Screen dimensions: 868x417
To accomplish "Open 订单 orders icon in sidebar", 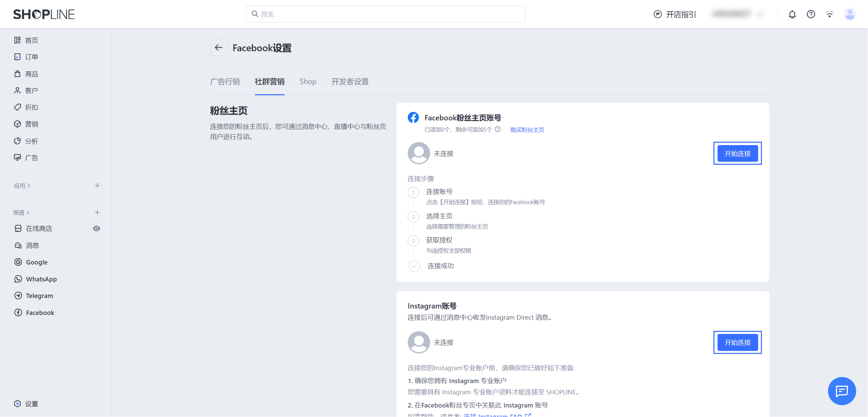I will [17, 57].
